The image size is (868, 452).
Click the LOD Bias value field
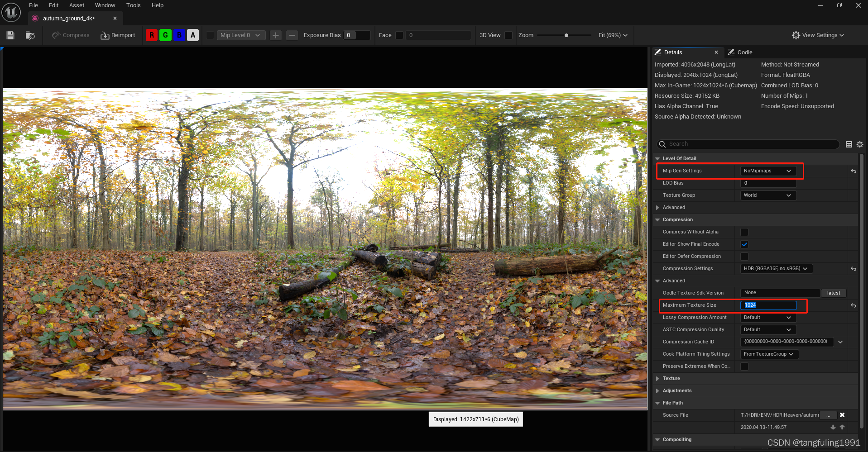(x=768, y=183)
